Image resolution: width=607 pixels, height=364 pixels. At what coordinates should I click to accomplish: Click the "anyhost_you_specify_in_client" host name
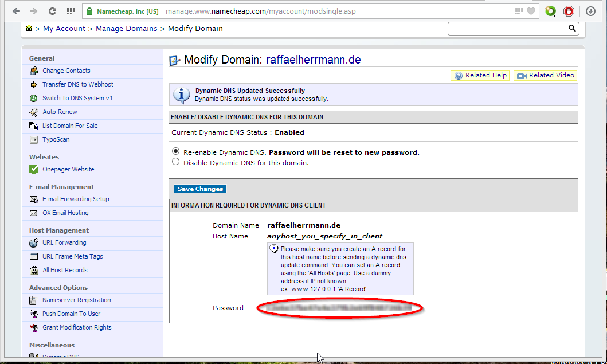[x=325, y=236]
